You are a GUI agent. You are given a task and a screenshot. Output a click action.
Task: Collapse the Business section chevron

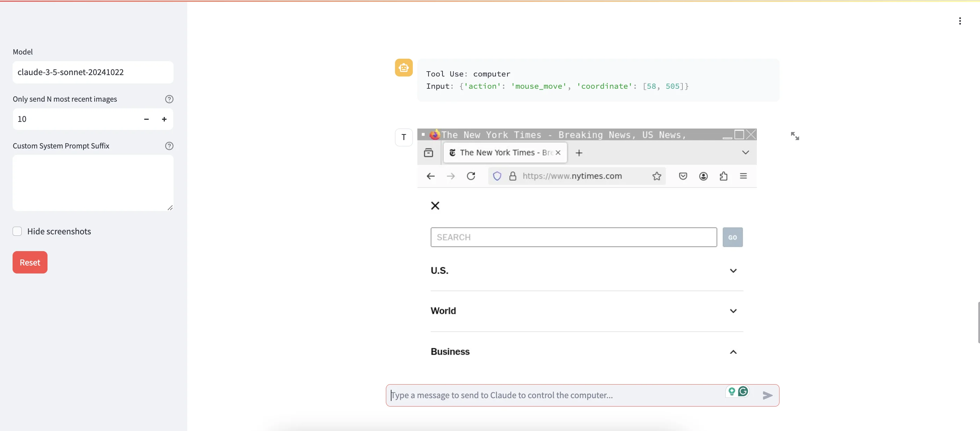pos(733,352)
